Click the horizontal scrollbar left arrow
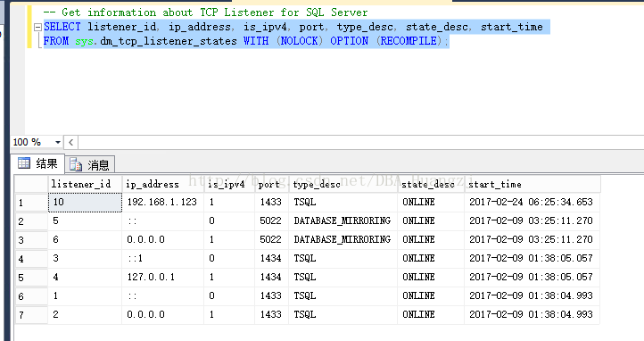 [71, 142]
